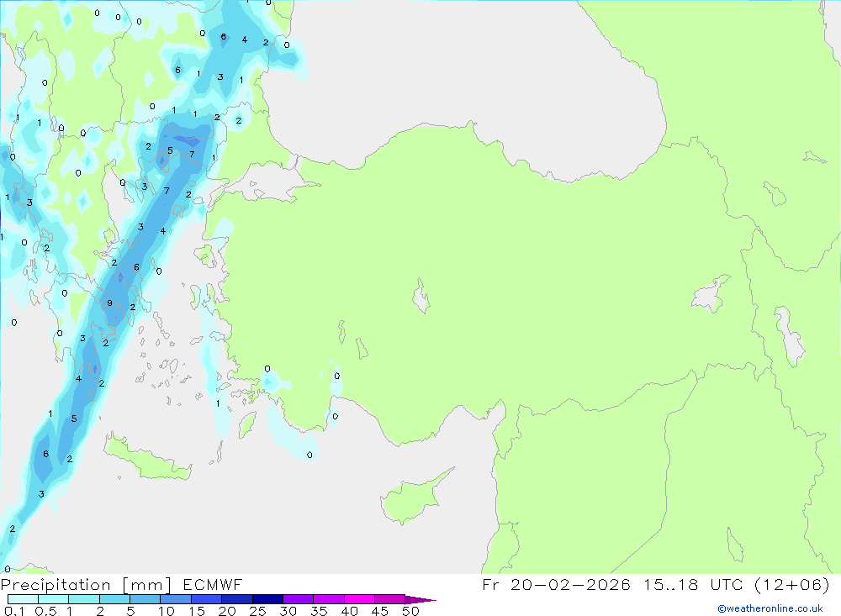Pick the 20–25 mm legend color
The height and width of the screenshot is (616, 841).
(237, 599)
